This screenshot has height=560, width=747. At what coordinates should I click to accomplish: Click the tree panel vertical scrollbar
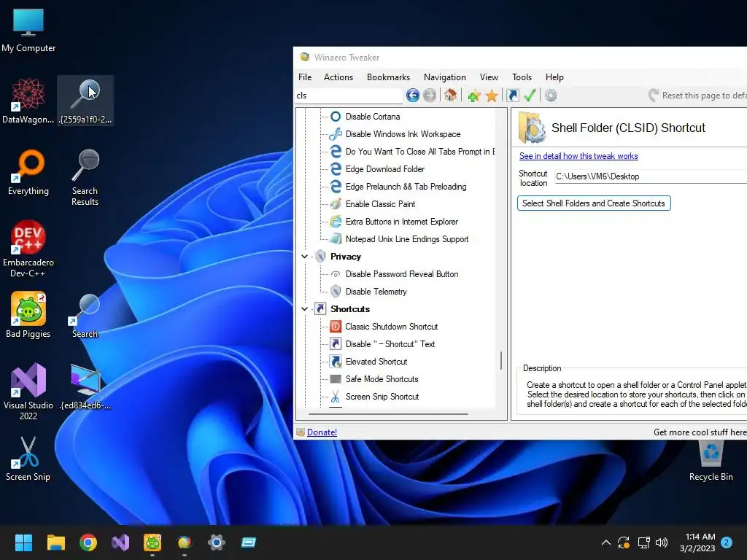[x=500, y=360]
